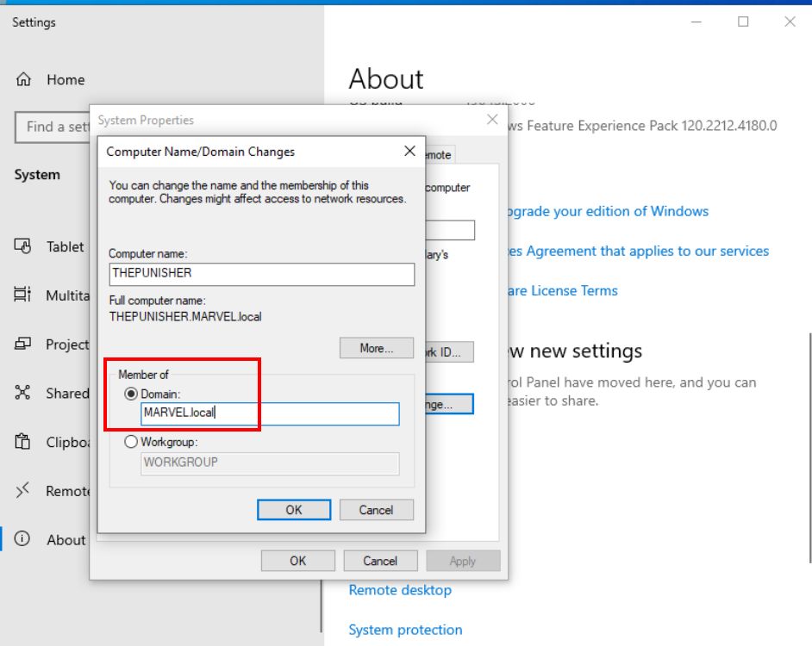
Task: Cancel the Computer Name/Domain Changes dialog
Action: click(376, 510)
